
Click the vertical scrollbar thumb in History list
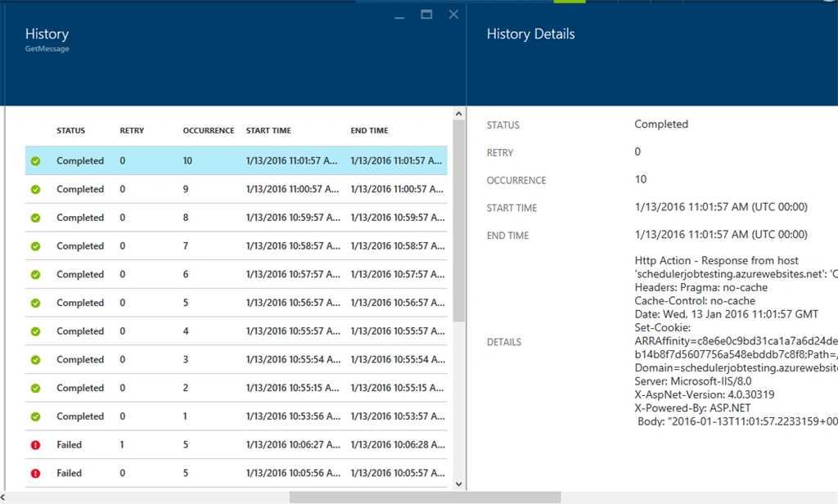458,221
